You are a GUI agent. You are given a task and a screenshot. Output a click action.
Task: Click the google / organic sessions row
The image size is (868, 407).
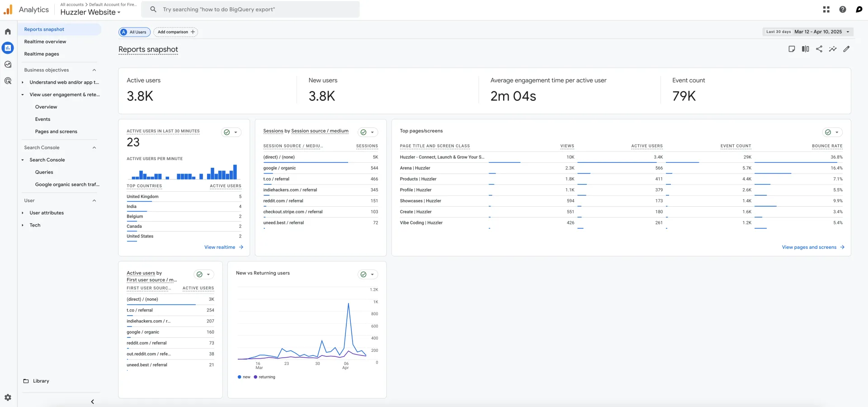pos(321,168)
